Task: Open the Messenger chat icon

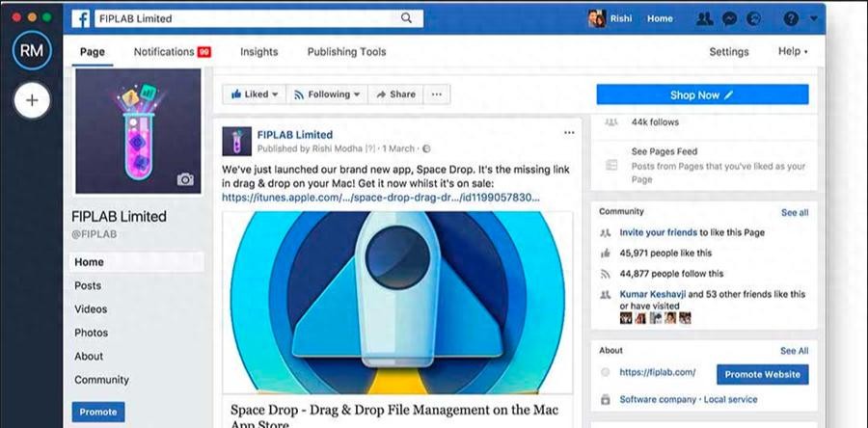Action: tap(731, 18)
